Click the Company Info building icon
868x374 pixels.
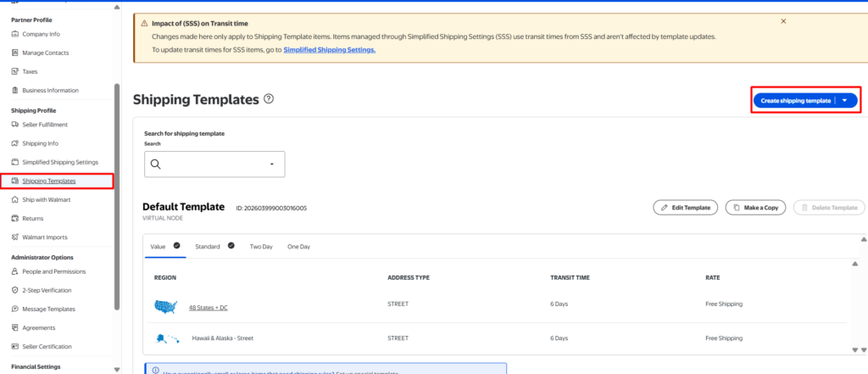coord(15,34)
